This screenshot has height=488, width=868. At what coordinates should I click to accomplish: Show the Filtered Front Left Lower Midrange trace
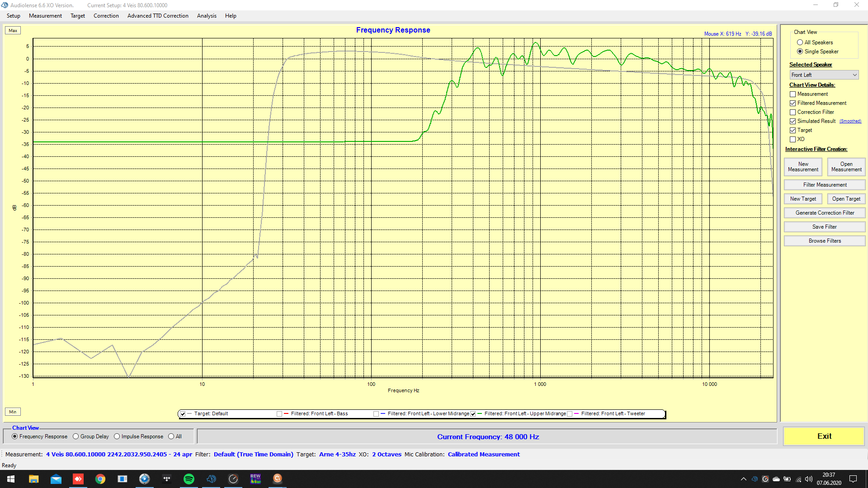coord(376,414)
